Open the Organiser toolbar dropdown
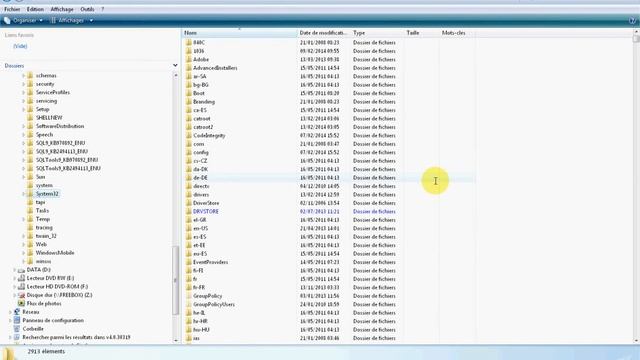The width and height of the screenshot is (640, 360). tap(24, 20)
